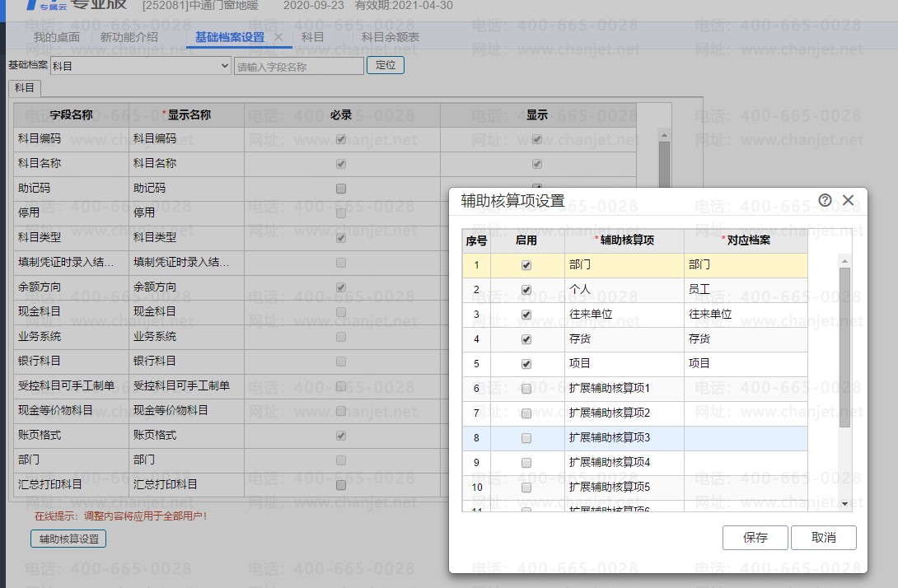Close the 基础档案设置 tab

[x=278, y=37]
